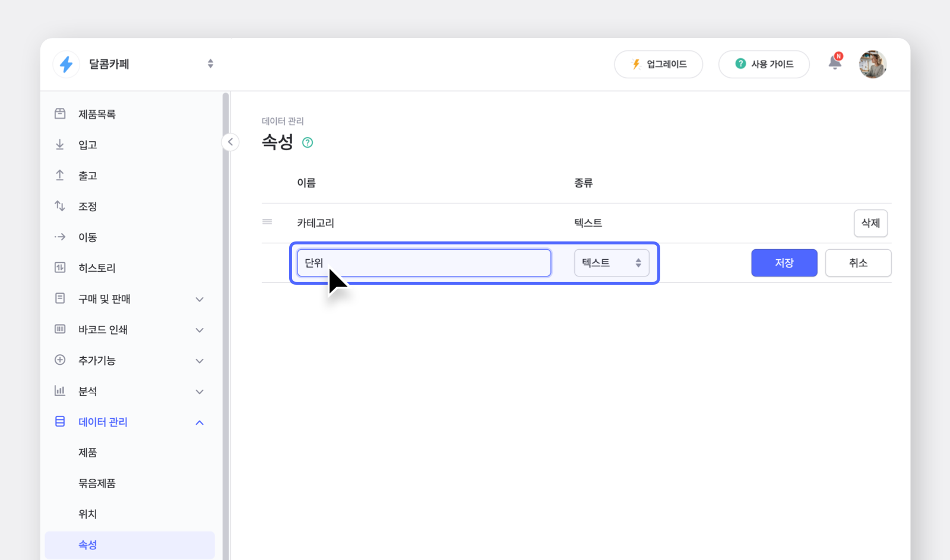Open the 히스토리 history icon
The height and width of the screenshot is (560, 950).
60,268
